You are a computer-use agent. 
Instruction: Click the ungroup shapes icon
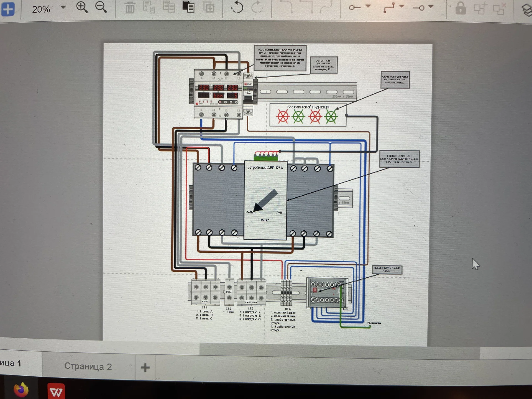point(500,9)
